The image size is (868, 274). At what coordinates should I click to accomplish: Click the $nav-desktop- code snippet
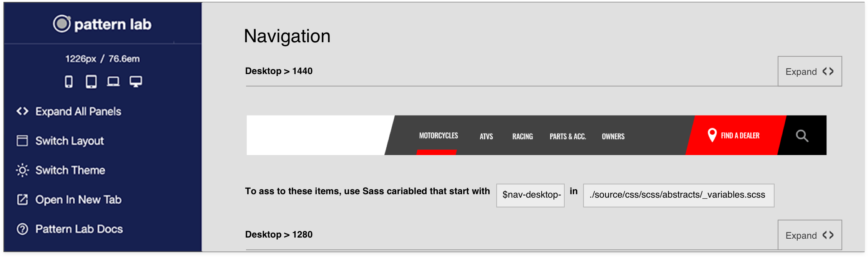530,195
